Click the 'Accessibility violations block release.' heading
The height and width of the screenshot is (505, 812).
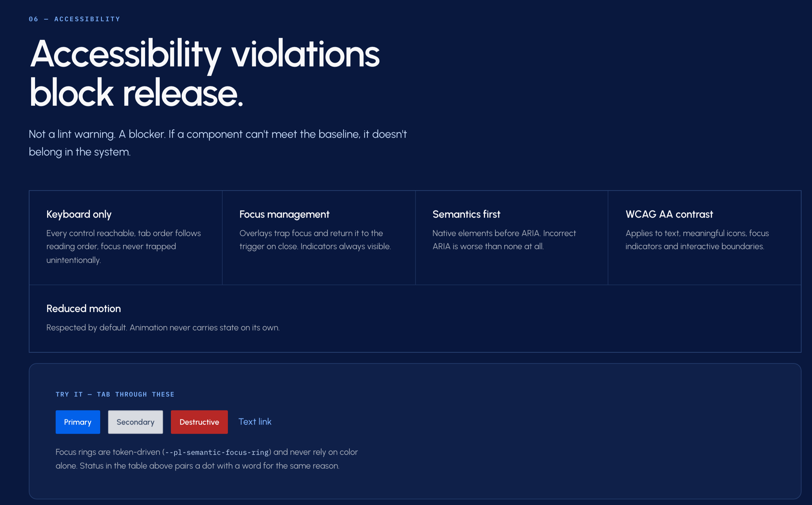pyautogui.click(x=204, y=73)
